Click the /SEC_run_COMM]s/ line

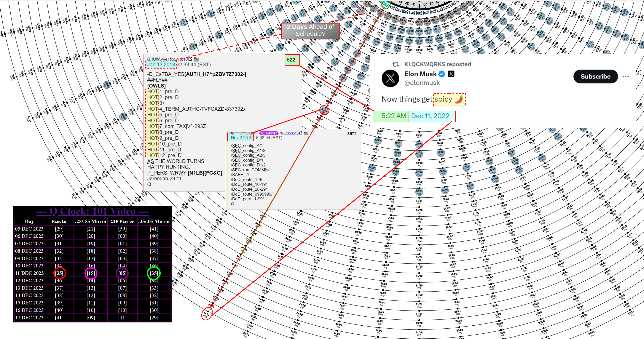click(x=250, y=170)
